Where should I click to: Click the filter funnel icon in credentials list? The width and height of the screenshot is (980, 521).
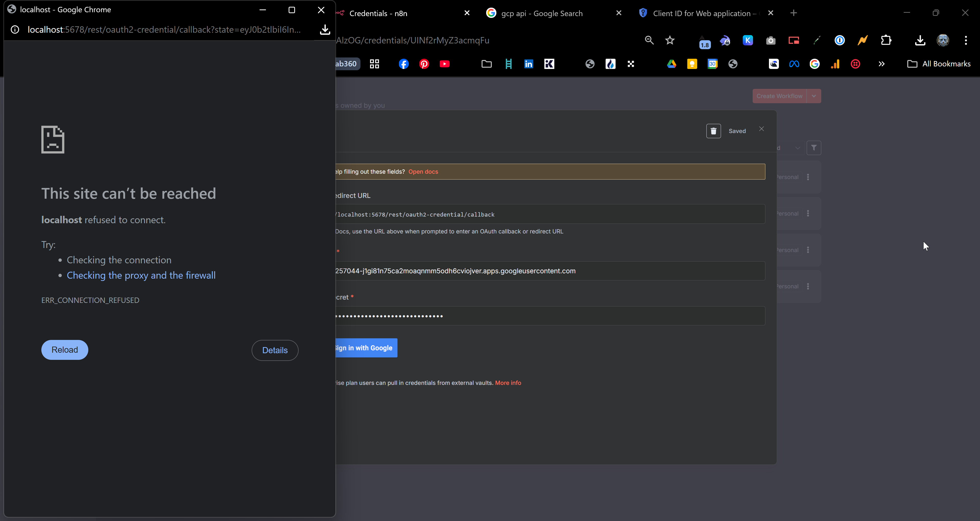(x=814, y=148)
